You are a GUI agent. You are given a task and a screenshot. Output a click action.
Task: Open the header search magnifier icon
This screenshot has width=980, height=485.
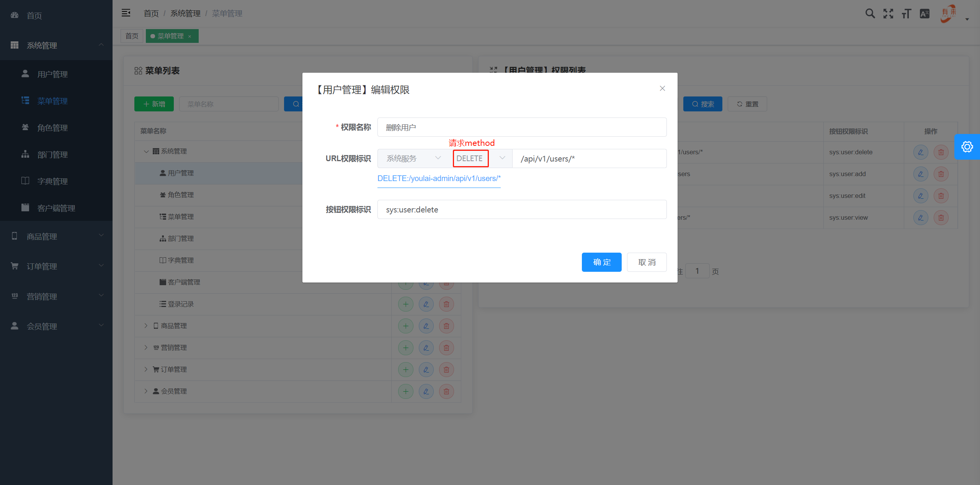[x=870, y=13]
